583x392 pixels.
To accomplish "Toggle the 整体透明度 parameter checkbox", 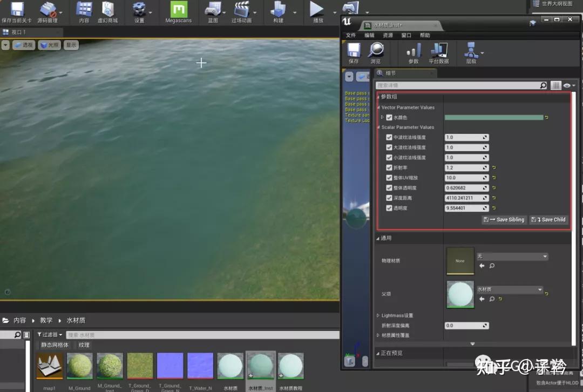I will pos(390,187).
